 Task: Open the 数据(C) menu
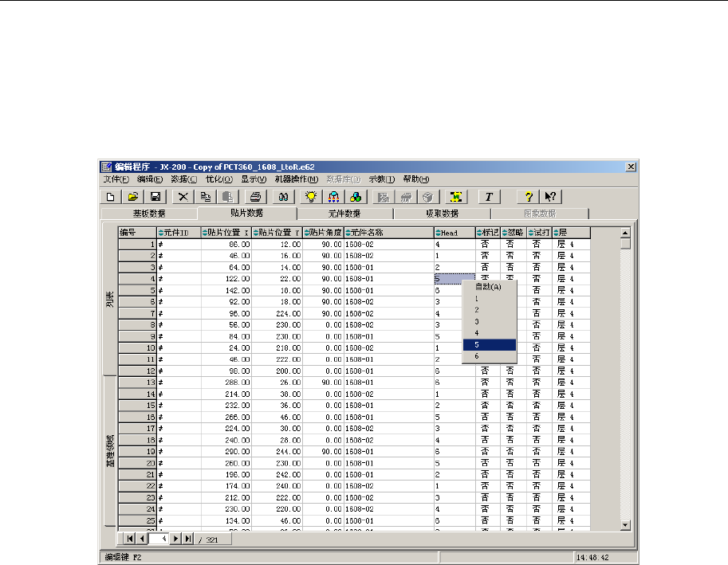(184, 179)
